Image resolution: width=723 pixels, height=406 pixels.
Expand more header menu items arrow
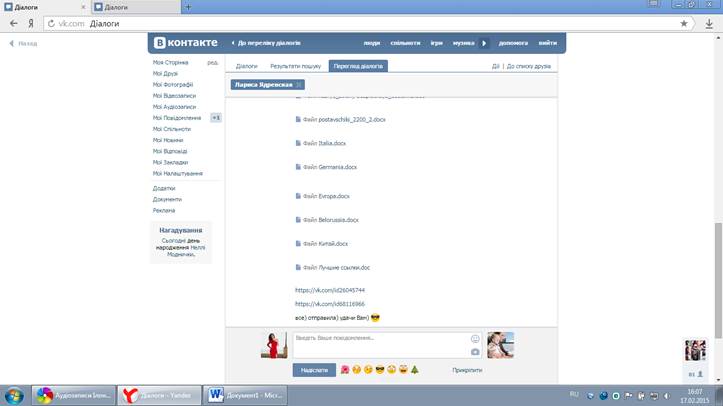[x=484, y=43]
